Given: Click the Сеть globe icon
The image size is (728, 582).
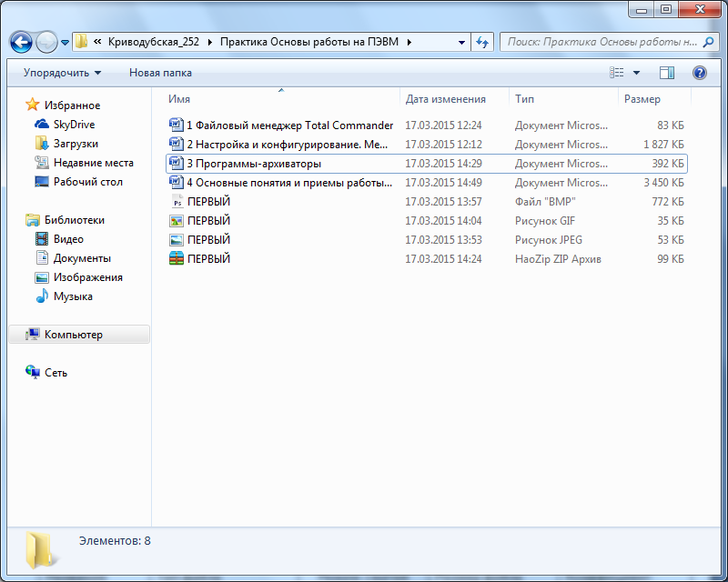Looking at the screenshot, I should [x=33, y=372].
